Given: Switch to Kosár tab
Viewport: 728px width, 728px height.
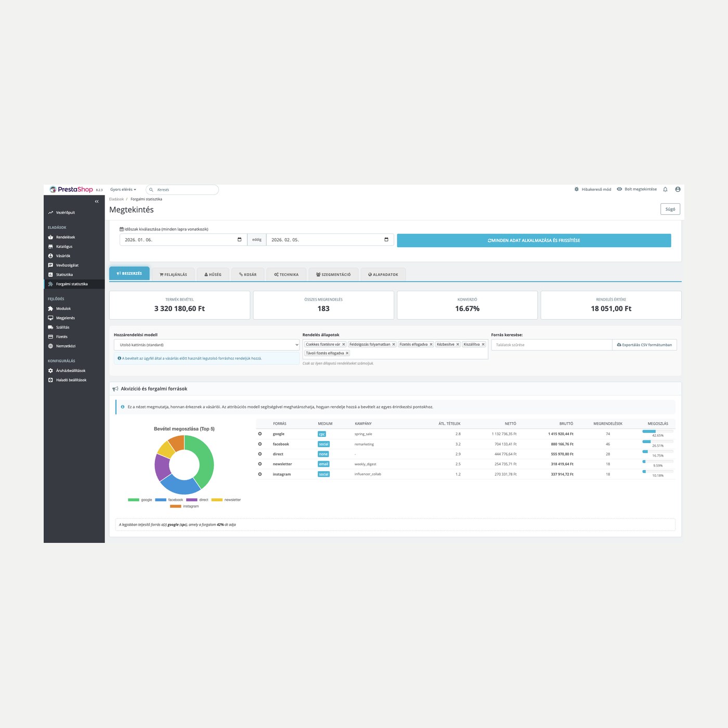Looking at the screenshot, I should (x=248, y=275).
